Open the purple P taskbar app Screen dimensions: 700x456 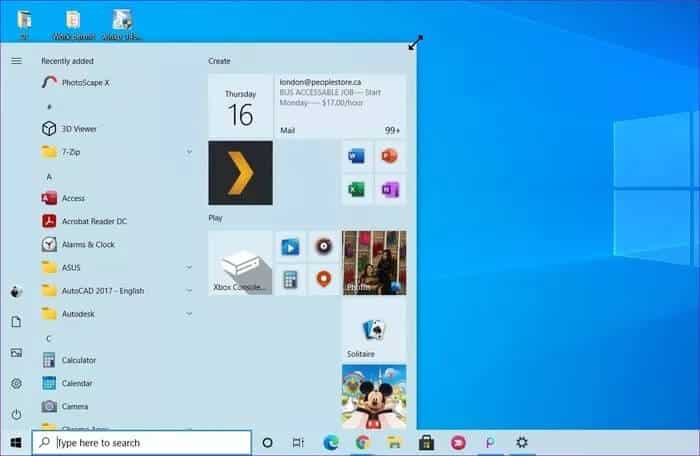[490, 443]
